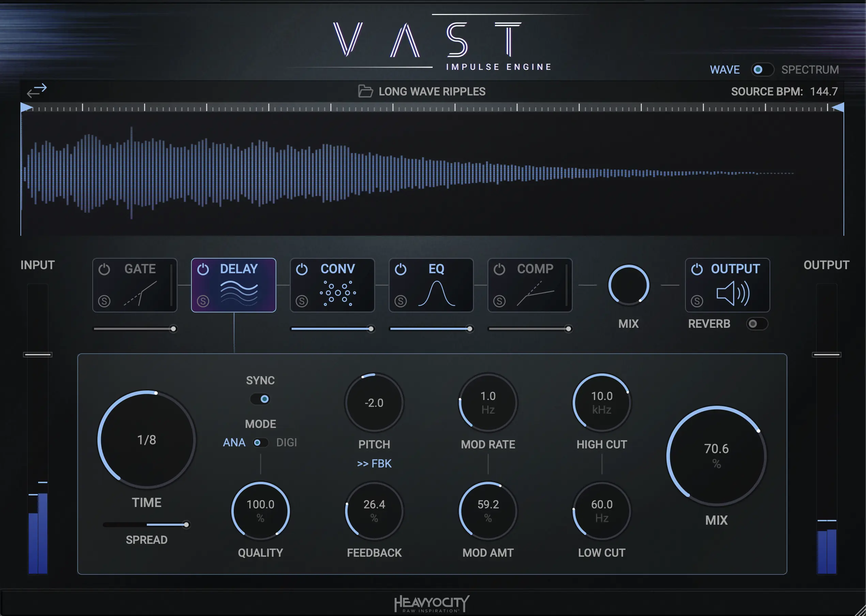Select the COMP curve graphic
866x616 pixels.
tap(535, 293)
